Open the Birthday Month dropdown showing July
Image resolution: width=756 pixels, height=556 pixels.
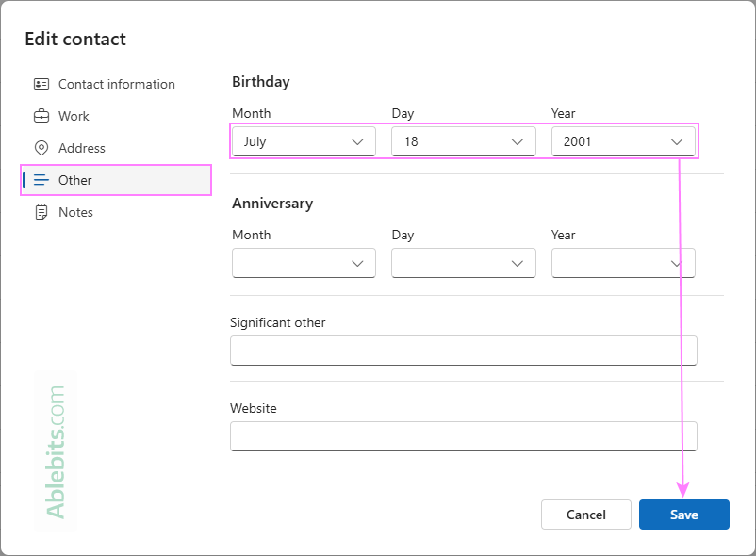pyautogui.click(x=304, y=141)
